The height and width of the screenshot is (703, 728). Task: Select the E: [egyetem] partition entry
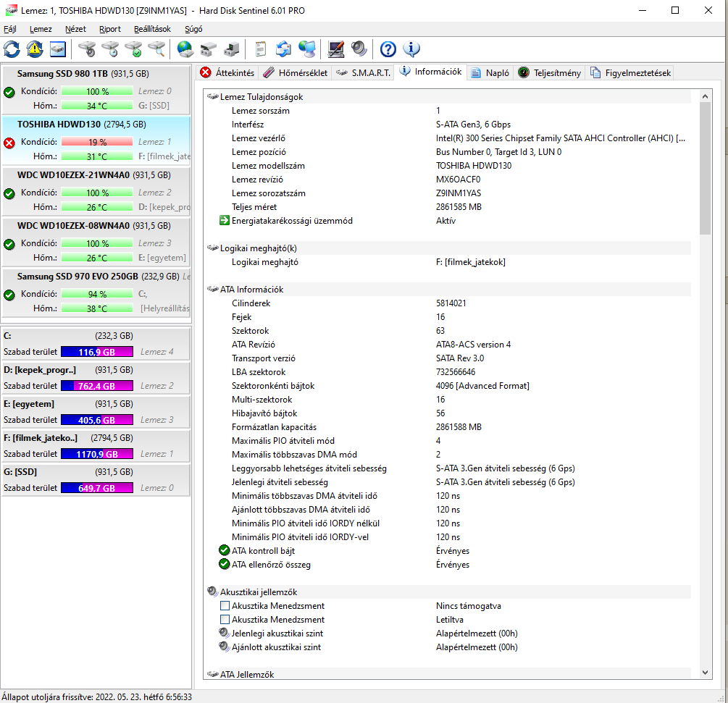(96, 411)
